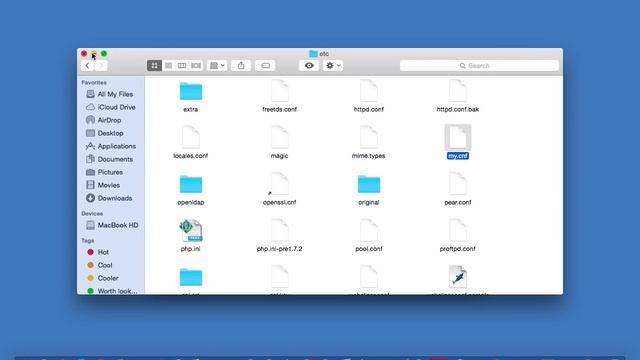
Task: Select the original folder icon
Action: pos(369,184)
